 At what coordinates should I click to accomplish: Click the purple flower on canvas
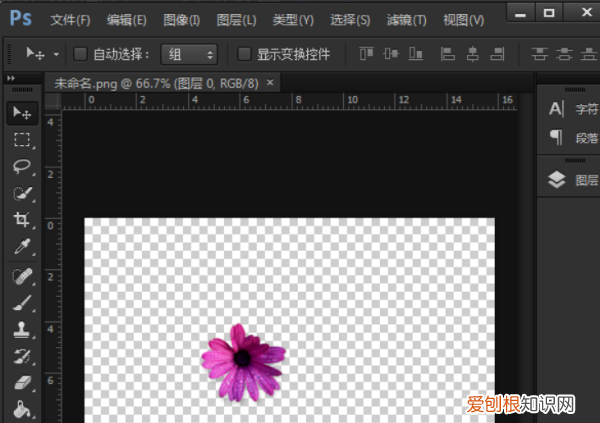[x=243, y=363]
